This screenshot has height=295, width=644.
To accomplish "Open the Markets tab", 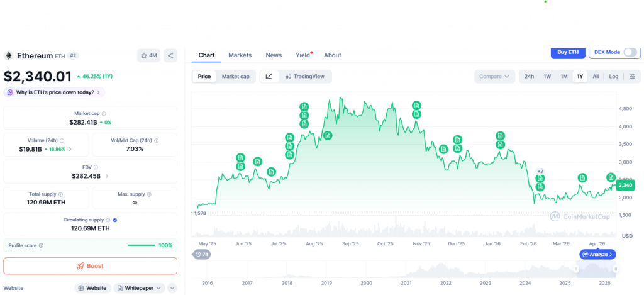I will [x=240, y=55].
